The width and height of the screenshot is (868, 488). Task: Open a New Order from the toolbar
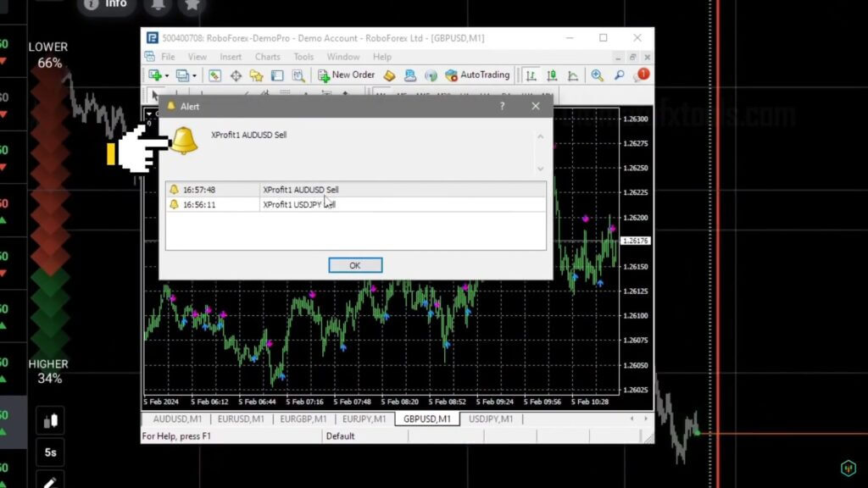pyautogui.click(x=346, y=75)
